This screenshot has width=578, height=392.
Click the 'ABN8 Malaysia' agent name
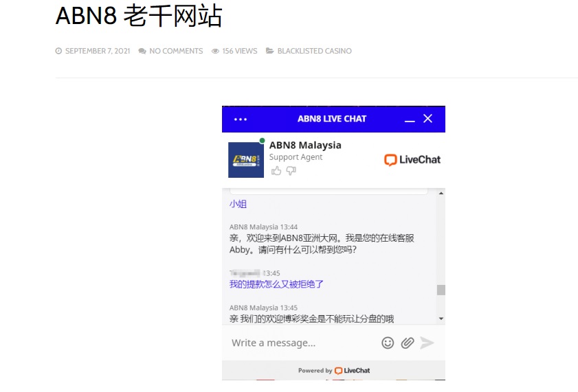click(x=305, y=145)
